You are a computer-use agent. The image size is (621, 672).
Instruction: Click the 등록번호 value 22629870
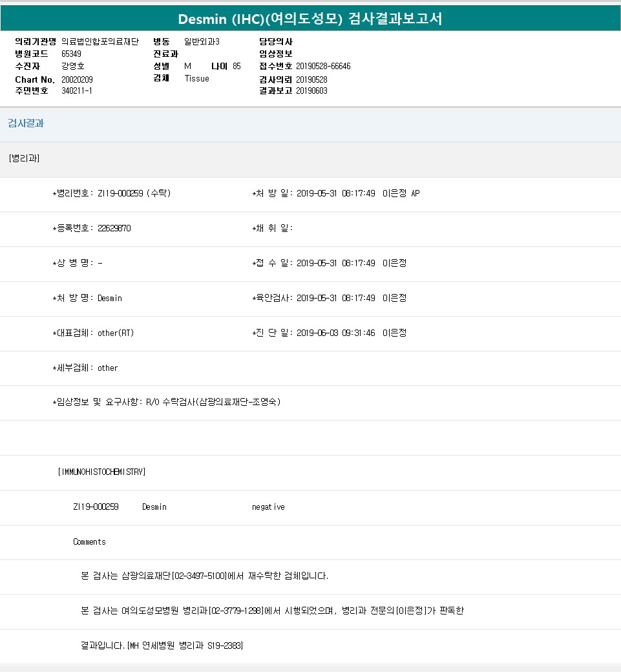(x=114, y=228)
